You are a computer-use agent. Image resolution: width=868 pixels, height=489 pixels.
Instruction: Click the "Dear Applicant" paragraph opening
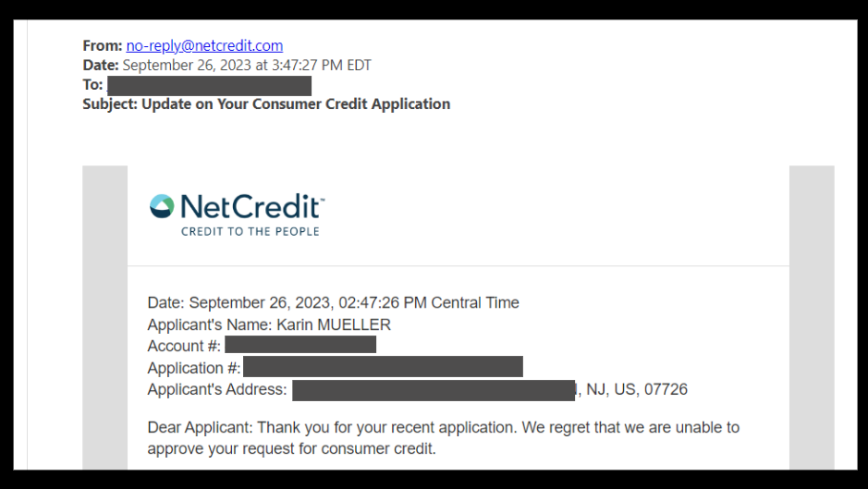[x=201, y=428]
